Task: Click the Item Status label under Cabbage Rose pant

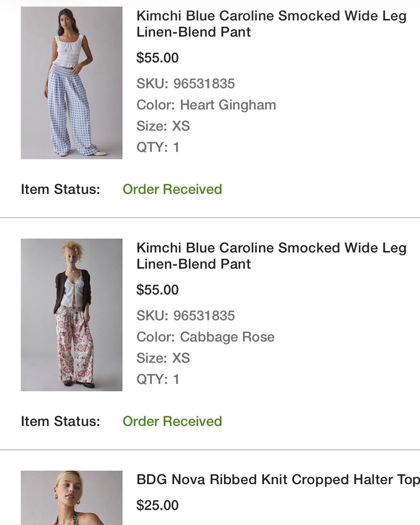Action: tap(60, 421)
